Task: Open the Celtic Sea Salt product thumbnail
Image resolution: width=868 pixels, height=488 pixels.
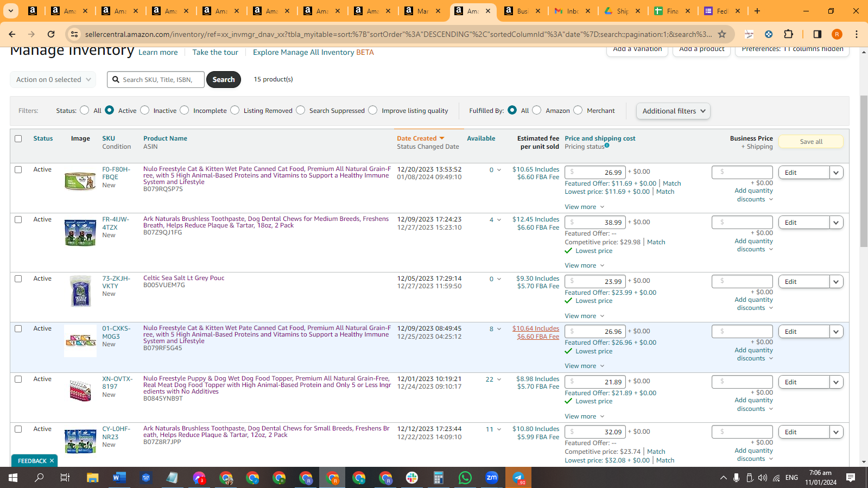Action: tap(80, 290)
